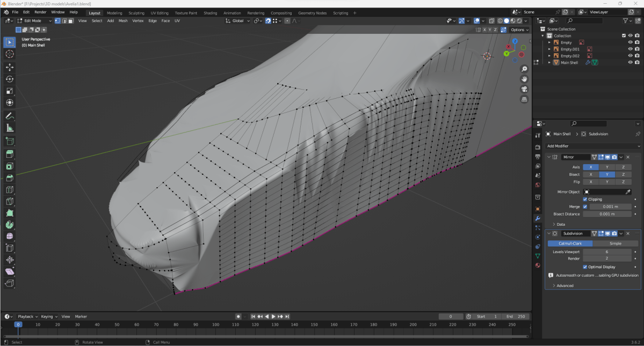The width and height of the screenshot is (644, 346).
Task: Click the End frame field
Action: [517, 316]
